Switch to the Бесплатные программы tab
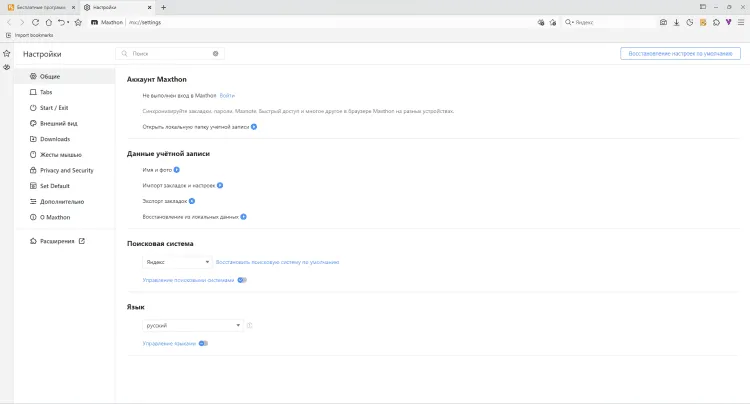Viewport: 750px width, 404px height. [x=37, y=7]
